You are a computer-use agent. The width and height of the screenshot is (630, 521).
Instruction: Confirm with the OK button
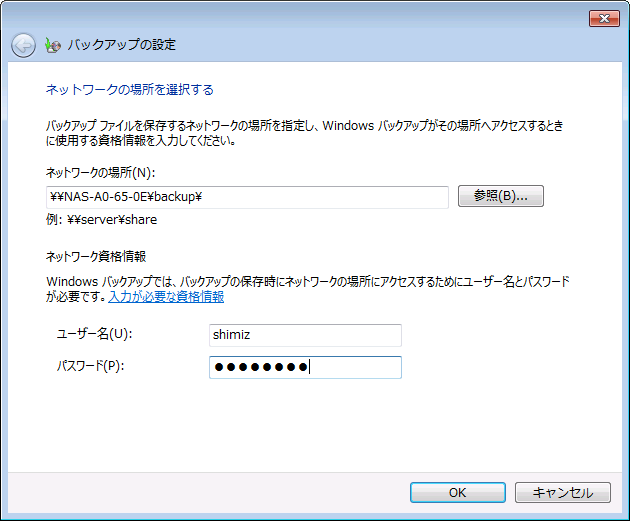pyautogui.click(x=457, y=492)
